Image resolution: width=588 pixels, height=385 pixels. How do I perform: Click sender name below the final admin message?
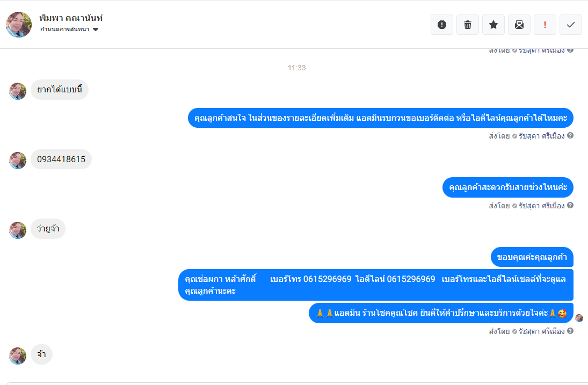542,331
